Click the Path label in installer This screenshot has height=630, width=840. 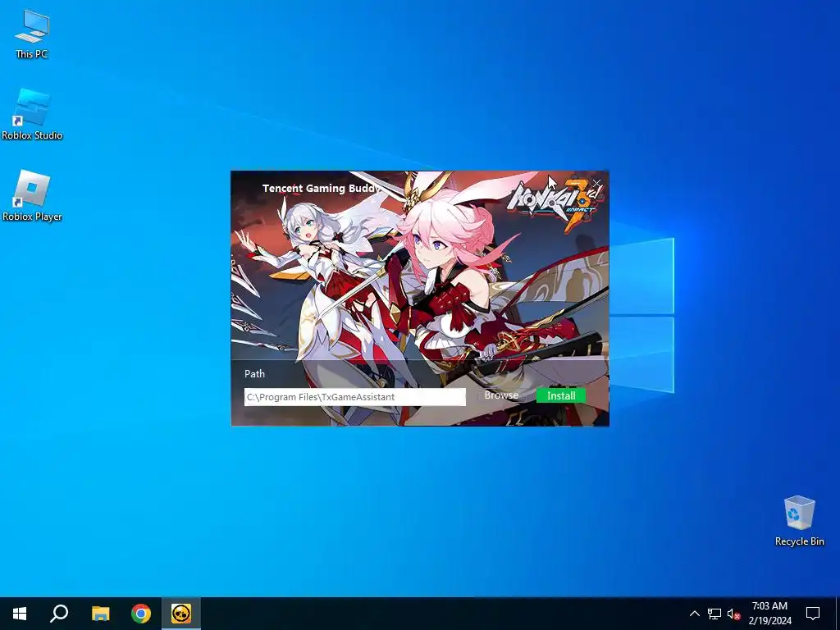pos(254,374)
